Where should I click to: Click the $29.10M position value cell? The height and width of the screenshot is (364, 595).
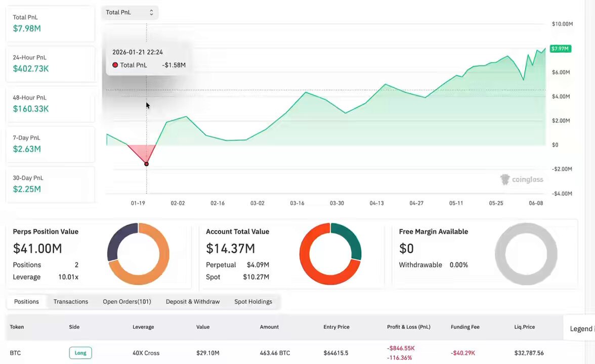pyautogui.click(x=207, y=353)
